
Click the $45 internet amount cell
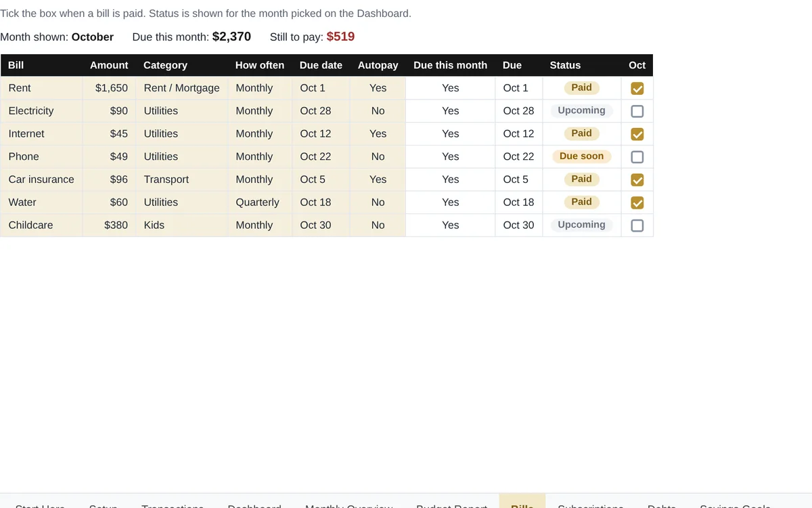coord(109,134)
